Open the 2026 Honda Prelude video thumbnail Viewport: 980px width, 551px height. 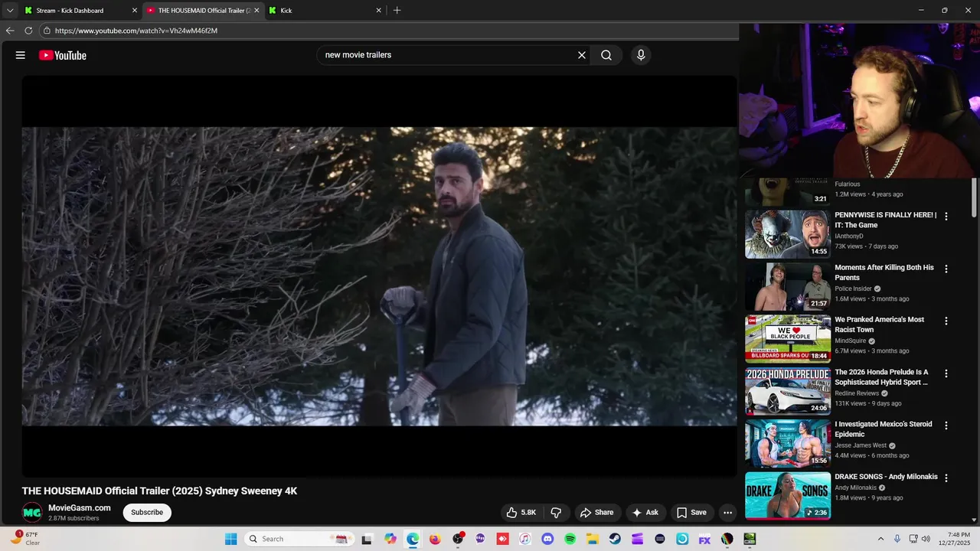788,391
